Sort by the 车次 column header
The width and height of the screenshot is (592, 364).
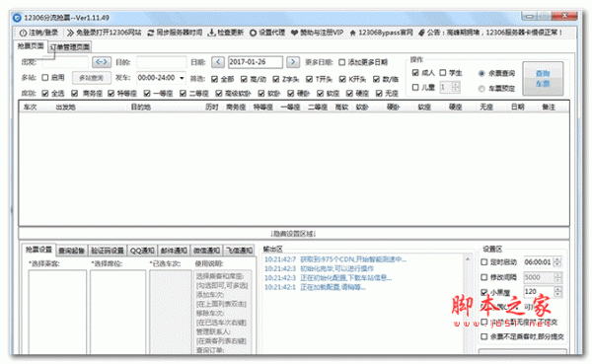point(30,108)
